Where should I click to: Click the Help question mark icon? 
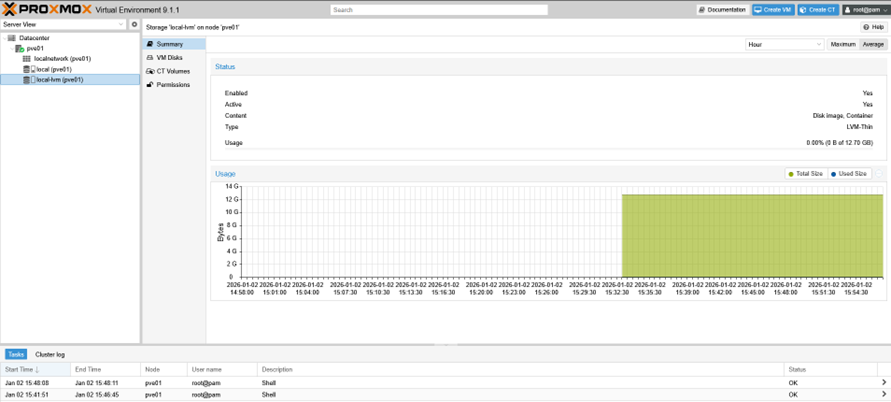point(867,27)
